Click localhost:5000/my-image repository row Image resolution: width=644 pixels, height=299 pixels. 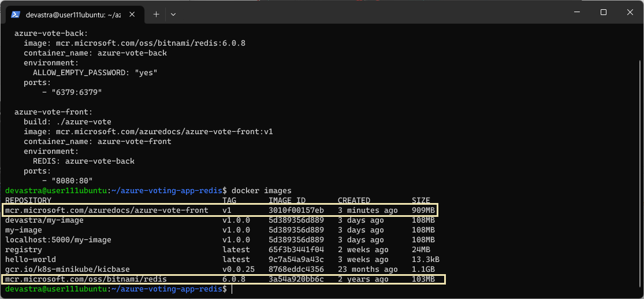(58, 240)
